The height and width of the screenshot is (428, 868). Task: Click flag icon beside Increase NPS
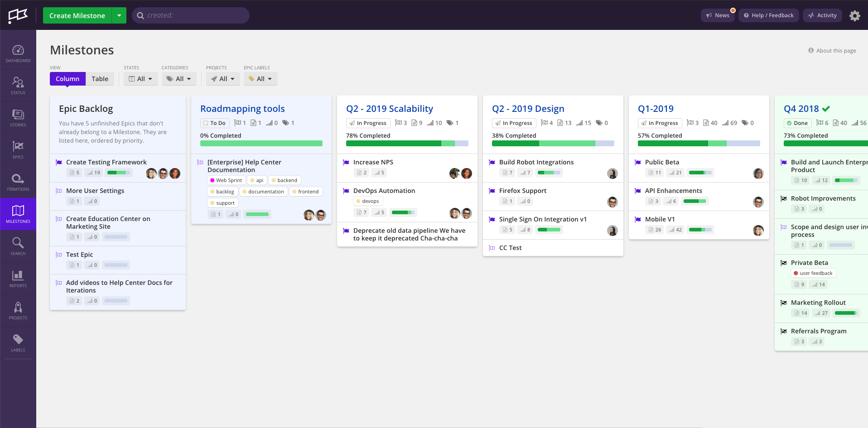[x=346, y=162]
